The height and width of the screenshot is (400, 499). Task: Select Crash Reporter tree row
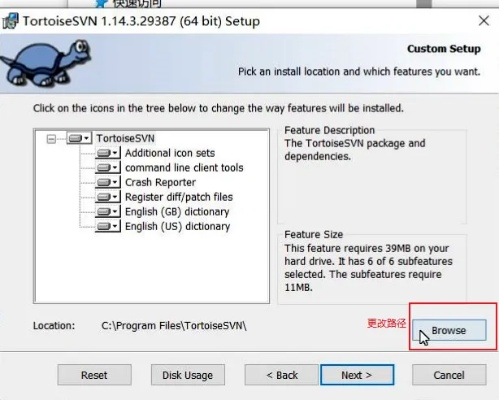(160, 182)
